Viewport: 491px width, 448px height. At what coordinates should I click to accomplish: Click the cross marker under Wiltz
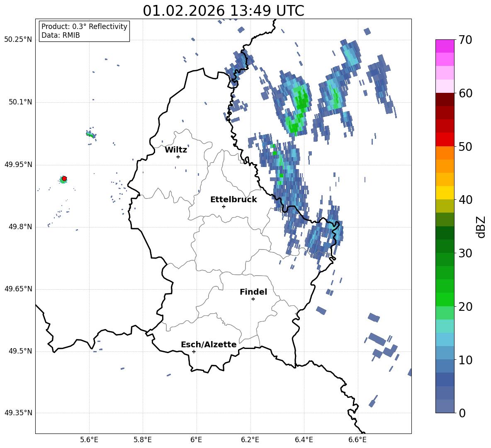(178, 157)
